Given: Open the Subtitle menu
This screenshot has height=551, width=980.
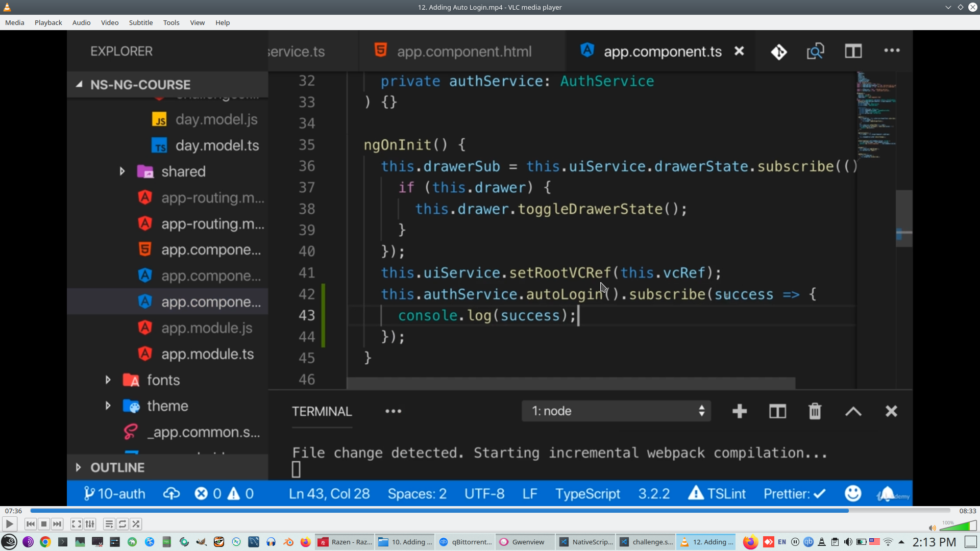Looking at the screenshot, I should [140, 22].
